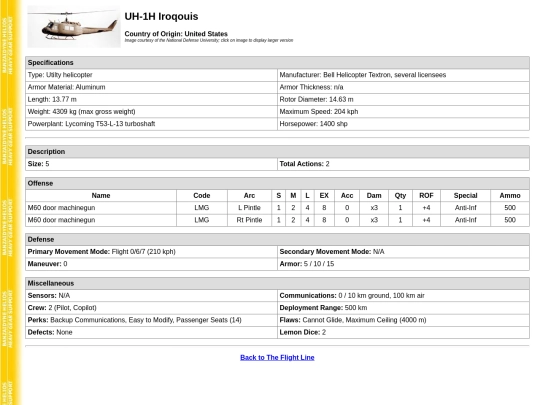This screenshot has width=540, height=405.
Task: Select Secondary Movement Mode: N/A cell
Action: [403, 252]
